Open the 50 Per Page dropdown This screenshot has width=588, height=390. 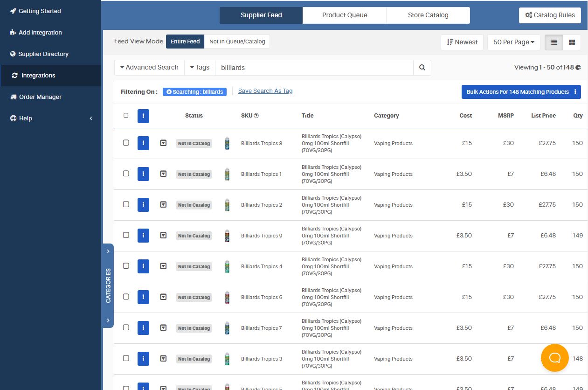coord(513,42)
